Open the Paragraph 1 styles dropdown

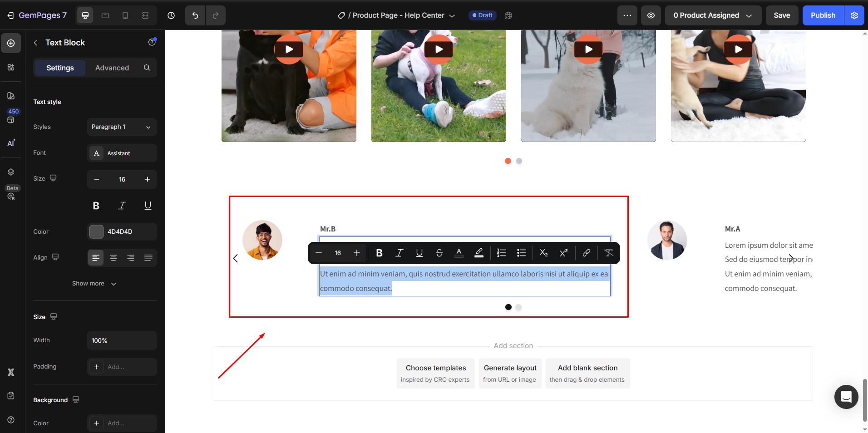pyautogui.click(x=122, y=127)
